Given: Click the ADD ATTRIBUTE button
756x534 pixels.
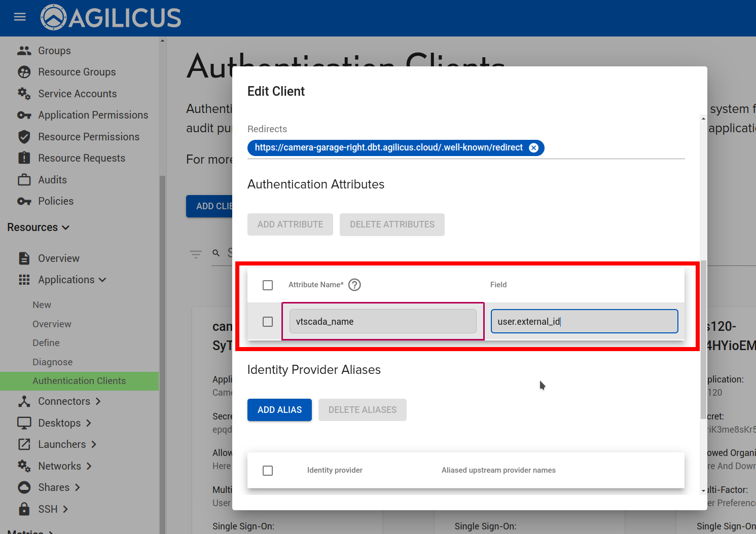Looking at the screenshot, I should pyautogui.click(x=290, y=224).
